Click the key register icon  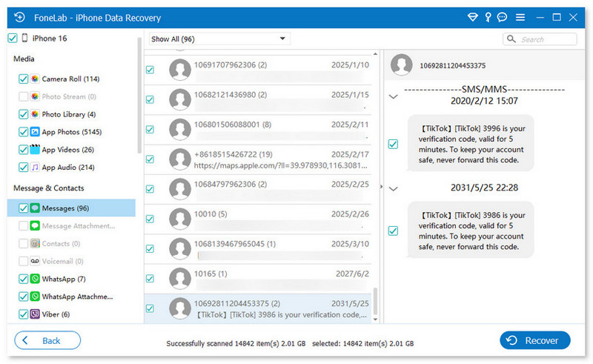488,17
